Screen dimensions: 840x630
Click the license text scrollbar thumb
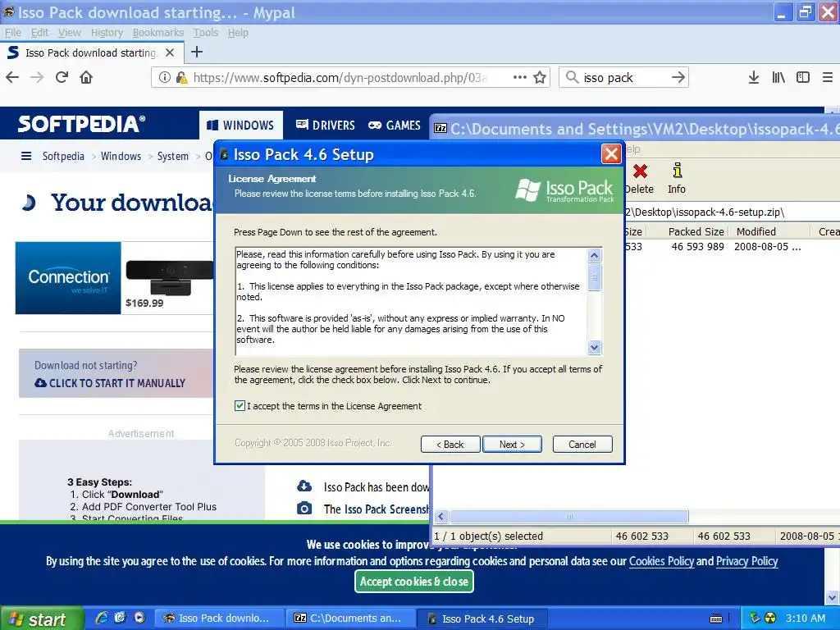click(x=594, y=277)
